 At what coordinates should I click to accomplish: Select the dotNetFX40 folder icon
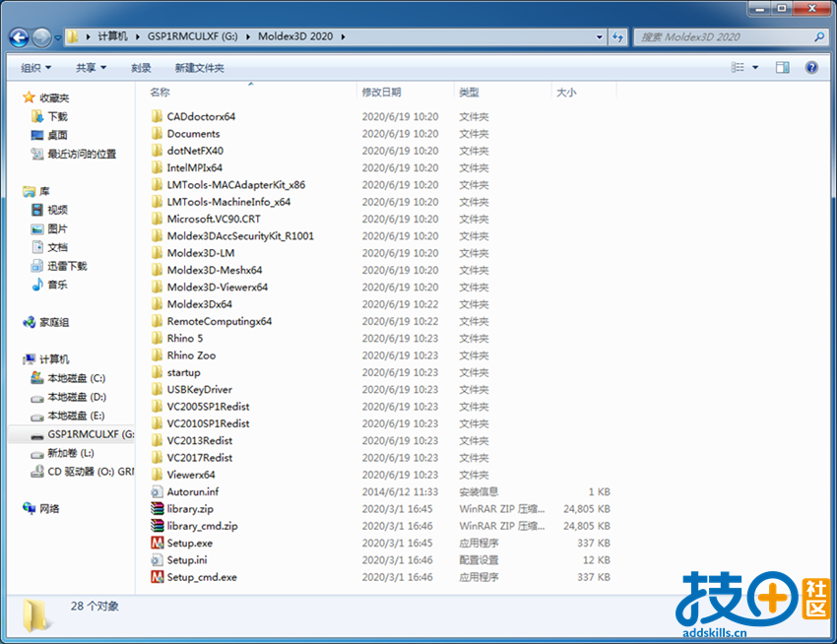coord(157,151)
